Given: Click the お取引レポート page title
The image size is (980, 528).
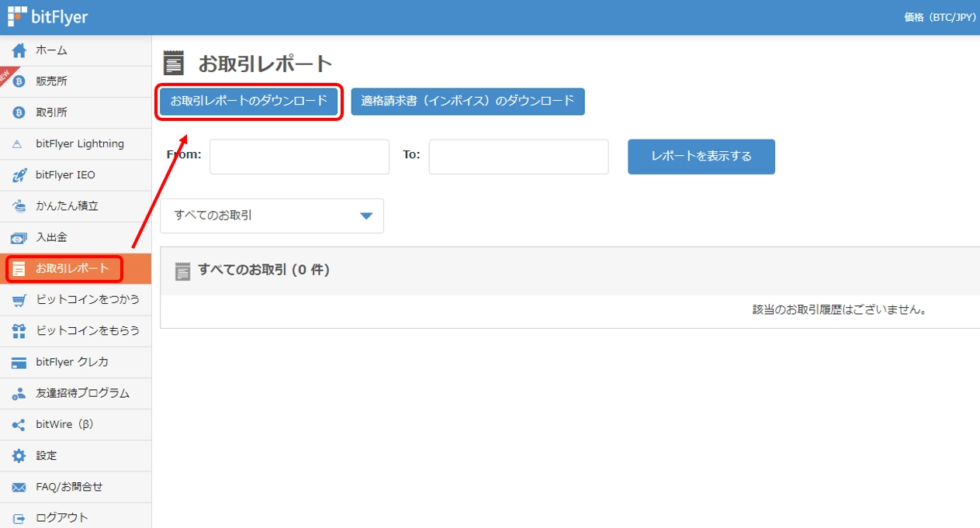Looking at the screenshot, I should (265, 64).
